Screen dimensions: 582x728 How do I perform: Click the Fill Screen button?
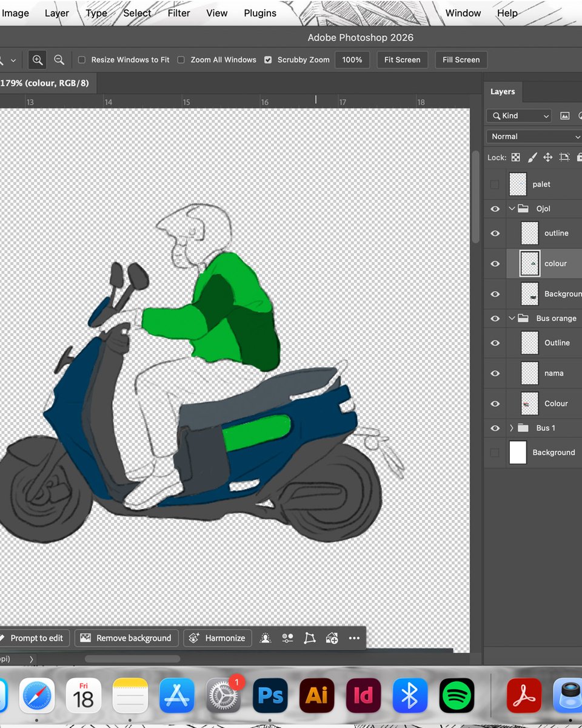point(461,59)
